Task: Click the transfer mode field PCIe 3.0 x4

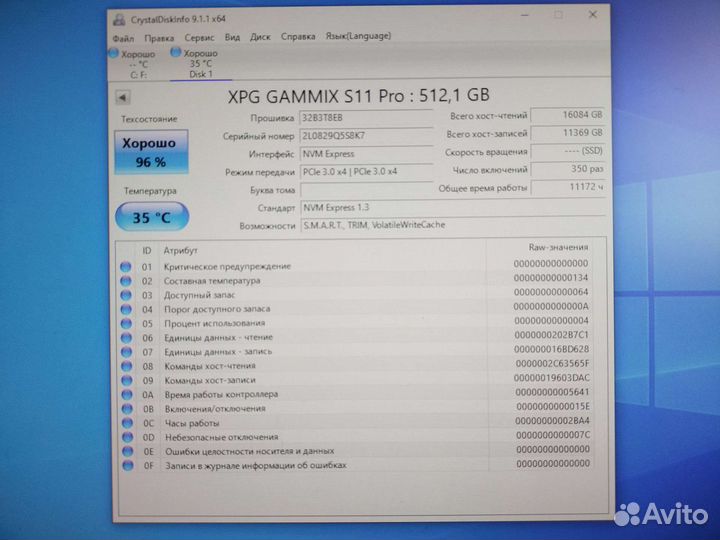Action: pyautogui.click(x=366, y=172)
